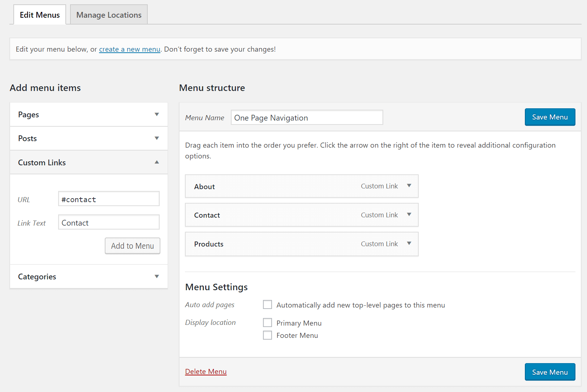The image size is (587, 392).
Task: Click the Add to Menu button
Action: [132, 246]
